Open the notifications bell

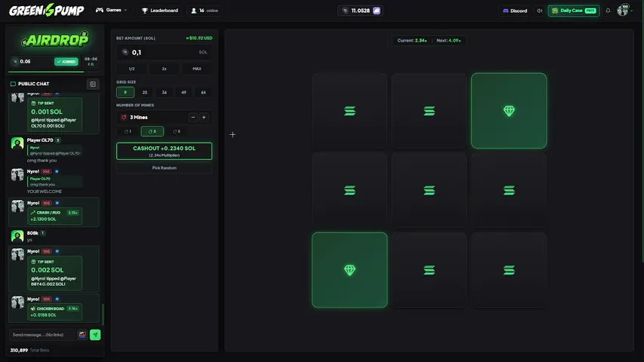coord(608,11)
